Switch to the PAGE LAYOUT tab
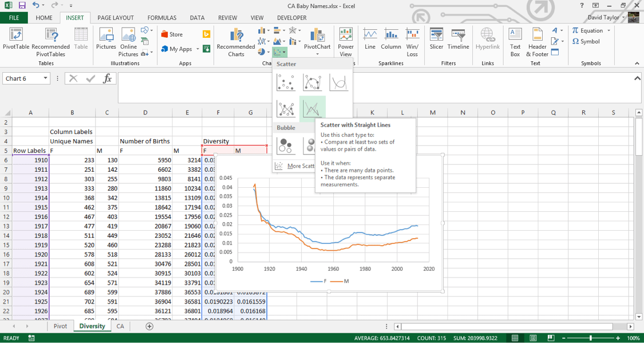 [x=116, y=18]
